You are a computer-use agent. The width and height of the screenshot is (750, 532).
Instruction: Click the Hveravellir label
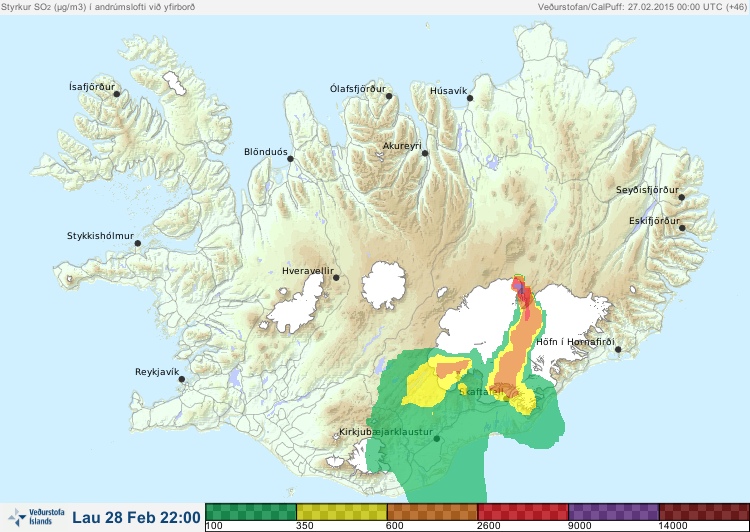point(308,271)
